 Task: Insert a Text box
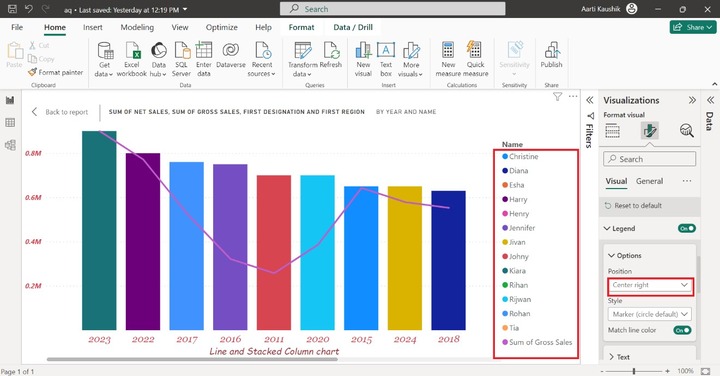386,59
